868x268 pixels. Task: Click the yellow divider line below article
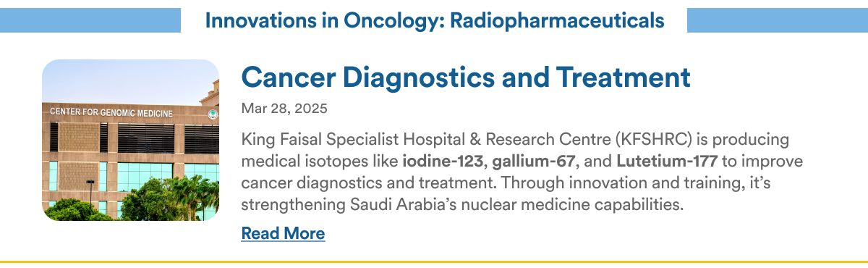[434, 261]
